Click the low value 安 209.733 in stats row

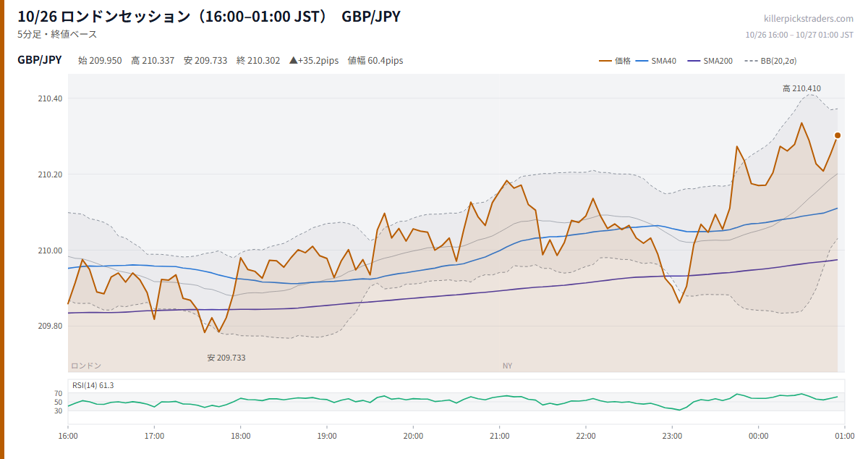pos(205,61)
